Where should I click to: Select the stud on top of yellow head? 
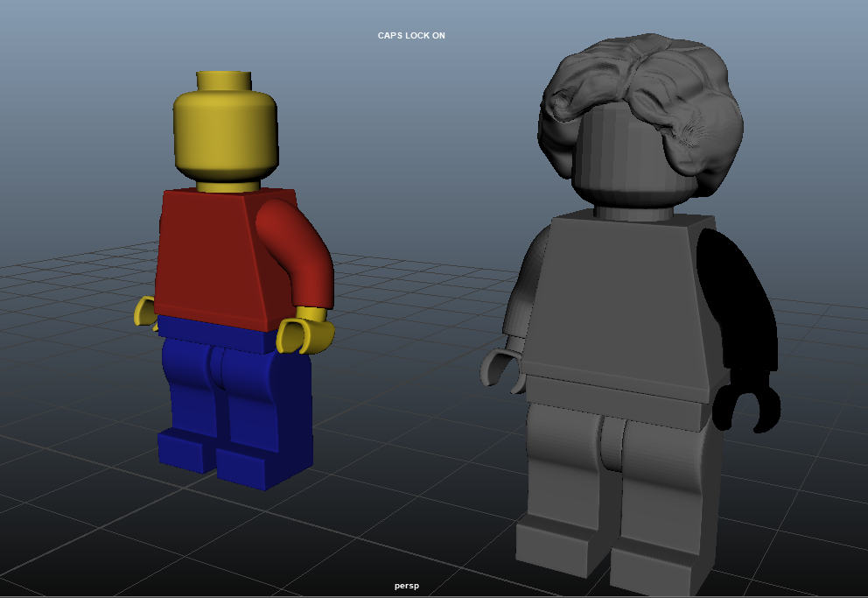(224, 81)
